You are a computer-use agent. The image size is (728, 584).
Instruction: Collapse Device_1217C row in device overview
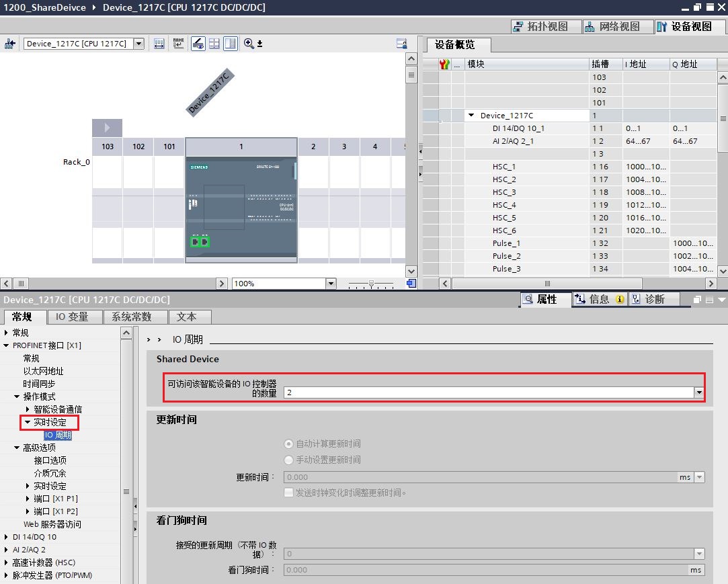click(471, 115)
